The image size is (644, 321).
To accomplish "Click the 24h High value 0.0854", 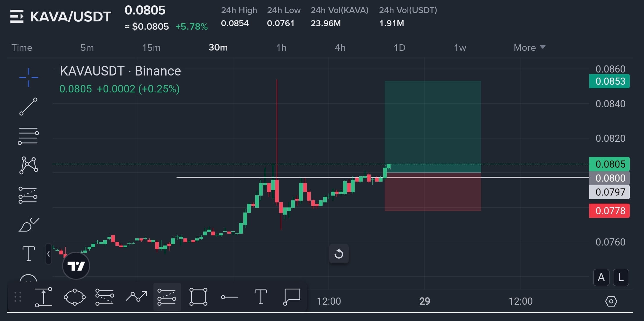I will point(235,23).
